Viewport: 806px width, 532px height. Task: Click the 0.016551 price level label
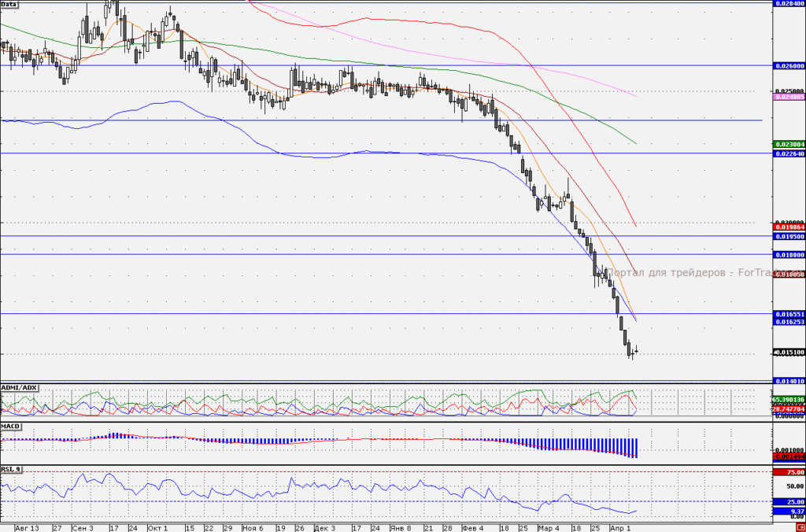[x=789, y=314]
